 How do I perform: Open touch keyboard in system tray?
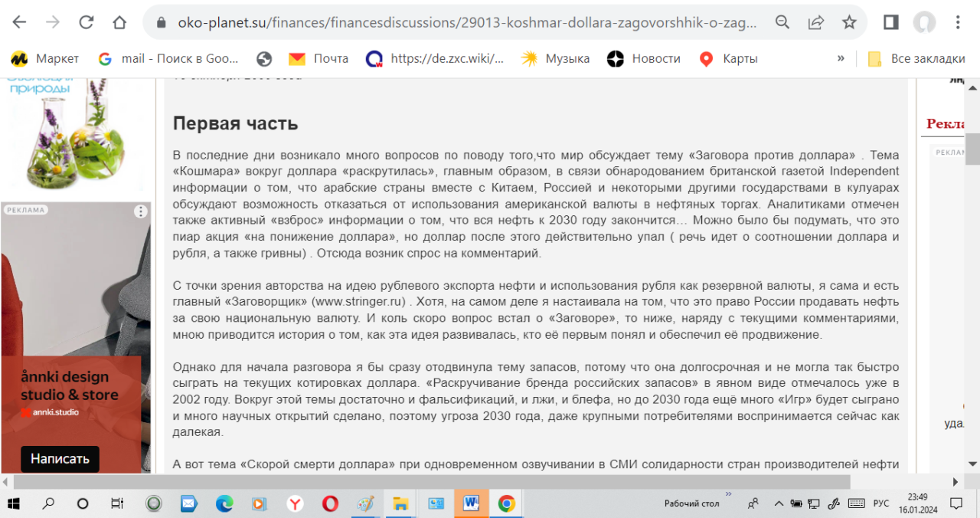[856, 503]
